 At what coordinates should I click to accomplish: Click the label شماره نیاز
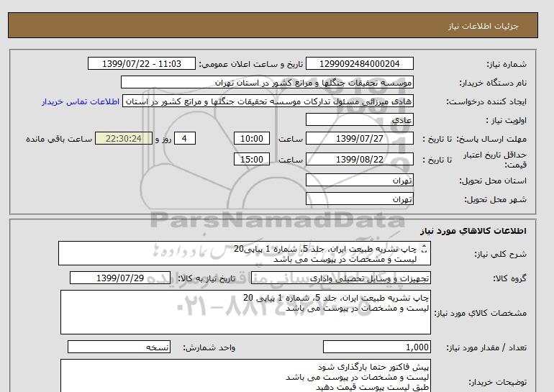point(507,64)
